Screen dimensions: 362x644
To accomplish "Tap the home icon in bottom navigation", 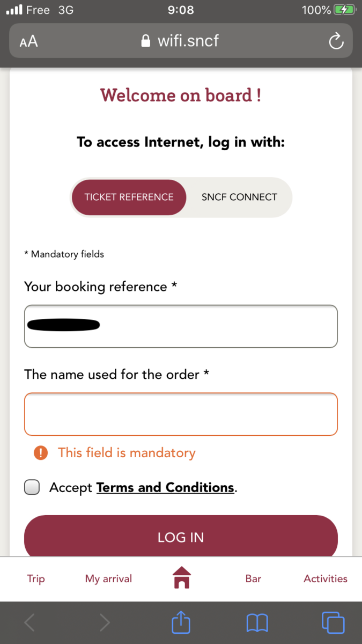I will 181,578.
